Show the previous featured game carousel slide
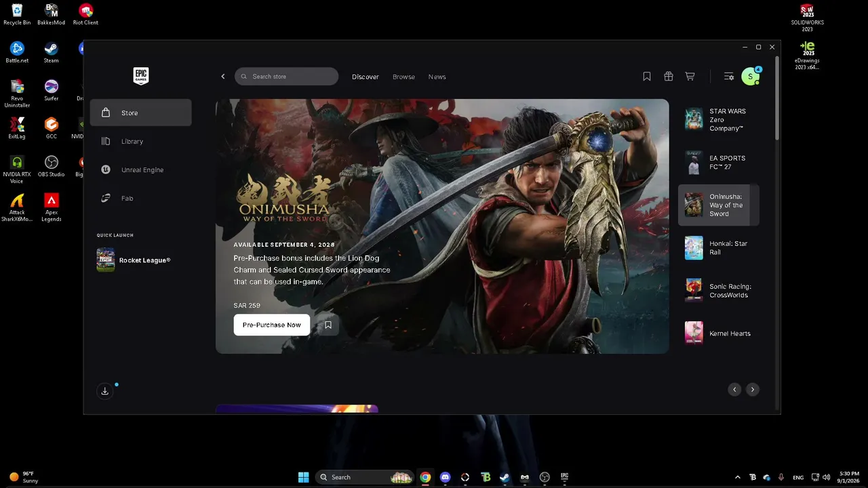 pos(734,389)
